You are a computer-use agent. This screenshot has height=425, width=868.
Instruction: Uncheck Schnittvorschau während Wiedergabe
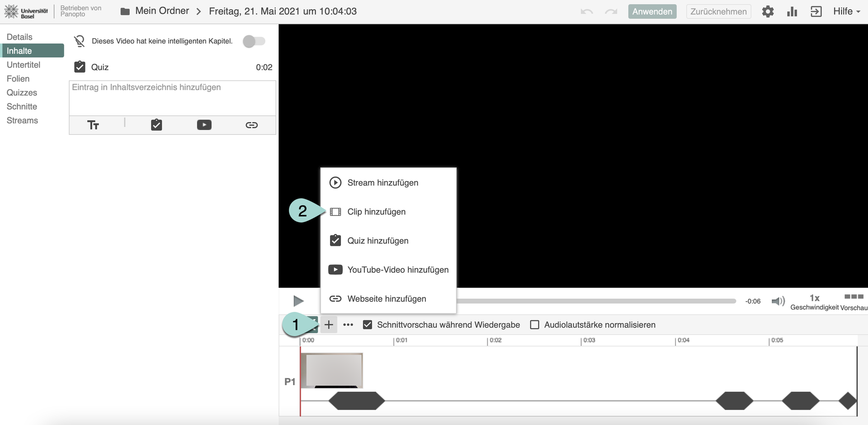(x=368, y=325)
